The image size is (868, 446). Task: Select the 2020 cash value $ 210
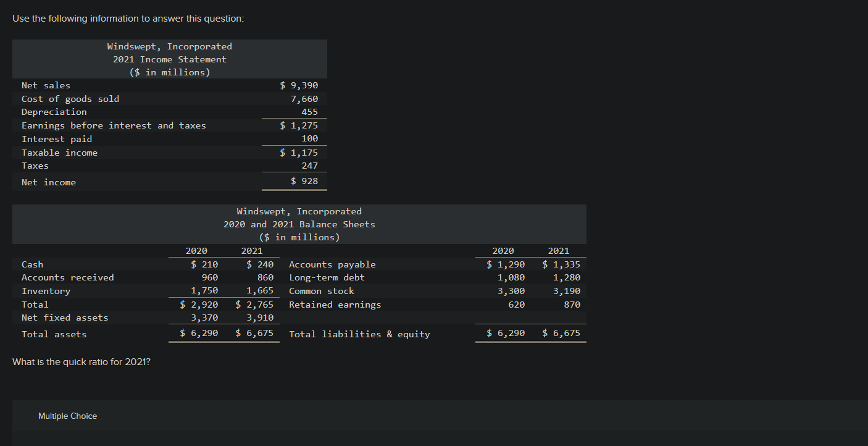tap(204, 264)
